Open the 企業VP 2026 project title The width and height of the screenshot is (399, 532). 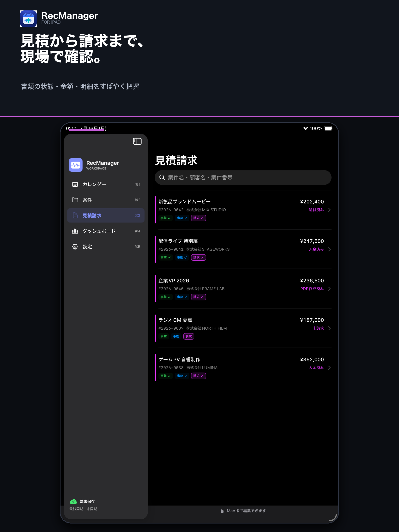click(174, 280)
